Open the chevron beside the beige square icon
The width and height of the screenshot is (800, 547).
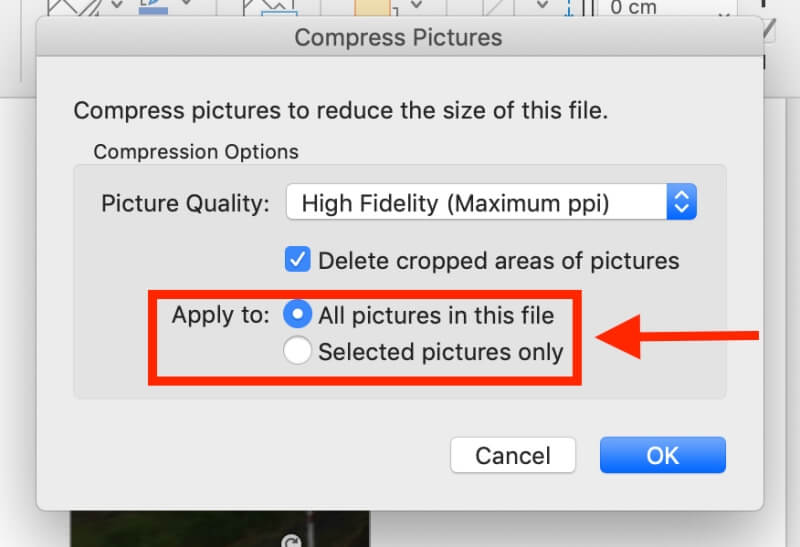click(x=416, y=5)
